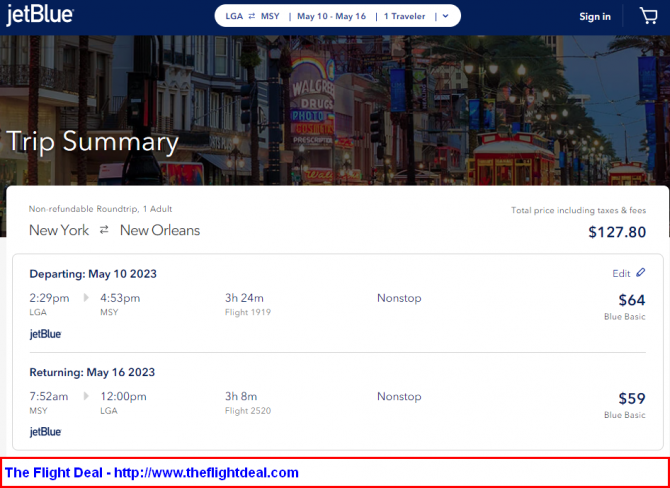
Task: Click Nonstop label on departing flight
Action: [399, 298]
